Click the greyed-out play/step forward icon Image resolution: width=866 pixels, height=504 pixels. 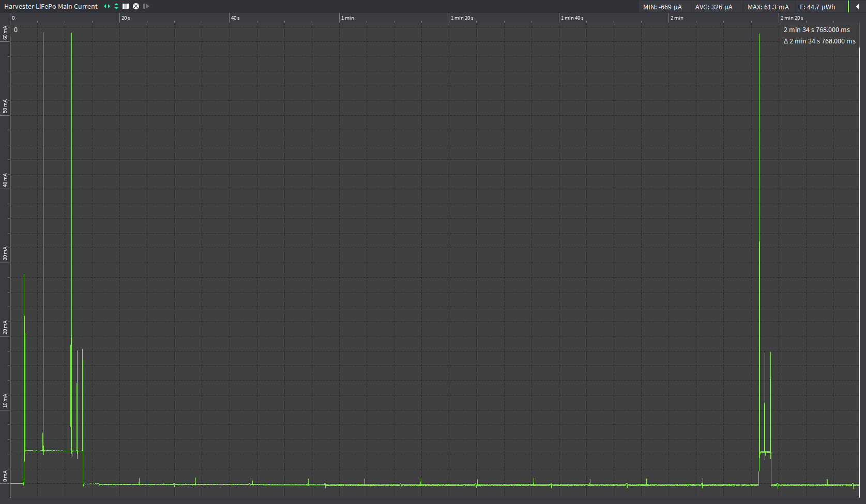tap(146, 6)
